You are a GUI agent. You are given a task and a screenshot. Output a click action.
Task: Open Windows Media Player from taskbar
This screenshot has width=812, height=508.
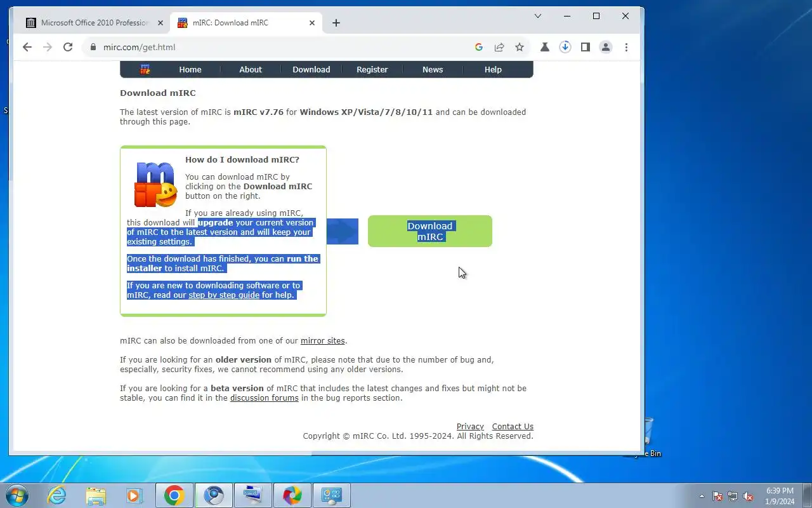pos(134,495)
